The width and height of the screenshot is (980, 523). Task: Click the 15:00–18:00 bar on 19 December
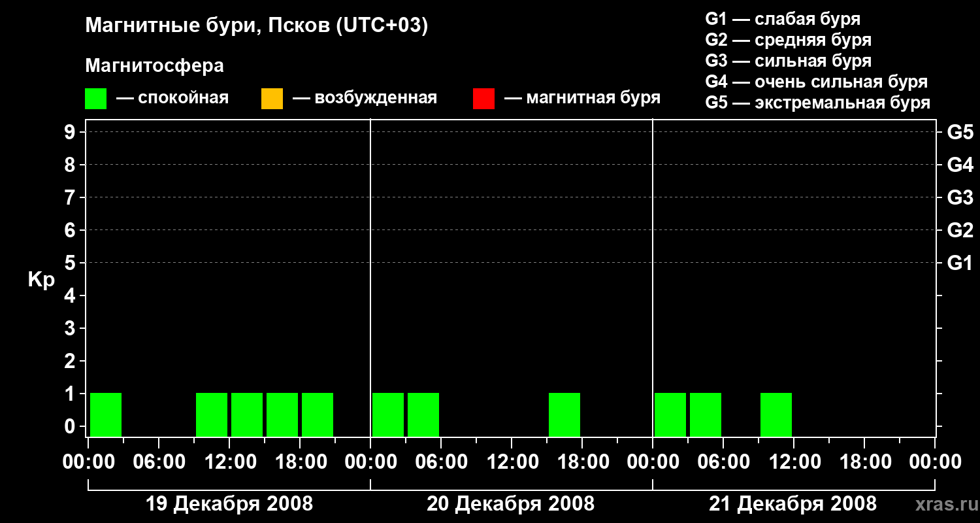(x=282, y=414)
